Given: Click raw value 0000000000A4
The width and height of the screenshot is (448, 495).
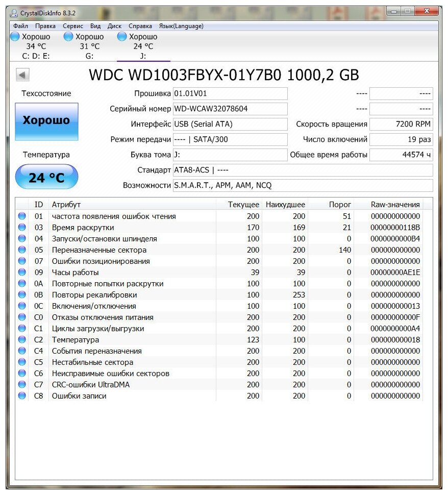Looking at the screenshot, I should [x=395, y=328].
